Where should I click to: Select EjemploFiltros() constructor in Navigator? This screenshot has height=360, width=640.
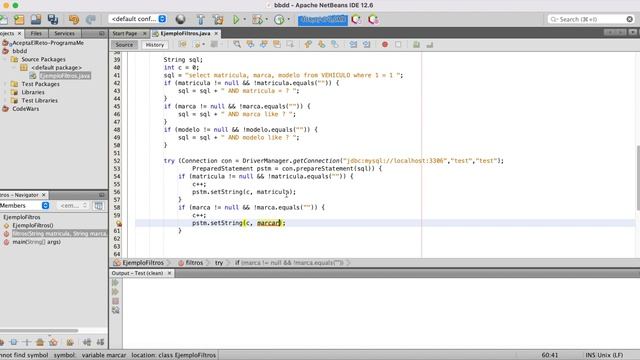tap(33, 225)
